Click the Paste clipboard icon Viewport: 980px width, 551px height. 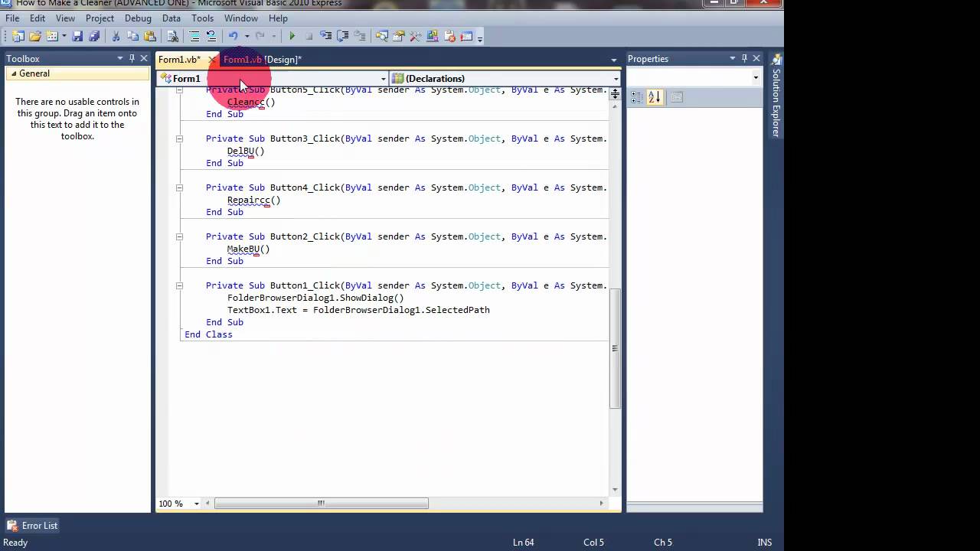click(x=150, y=36)
